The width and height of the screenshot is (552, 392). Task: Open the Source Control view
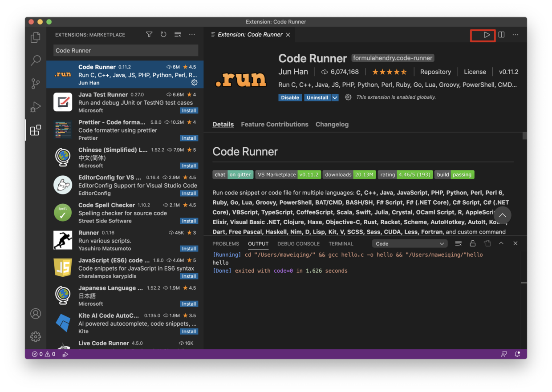36,84
